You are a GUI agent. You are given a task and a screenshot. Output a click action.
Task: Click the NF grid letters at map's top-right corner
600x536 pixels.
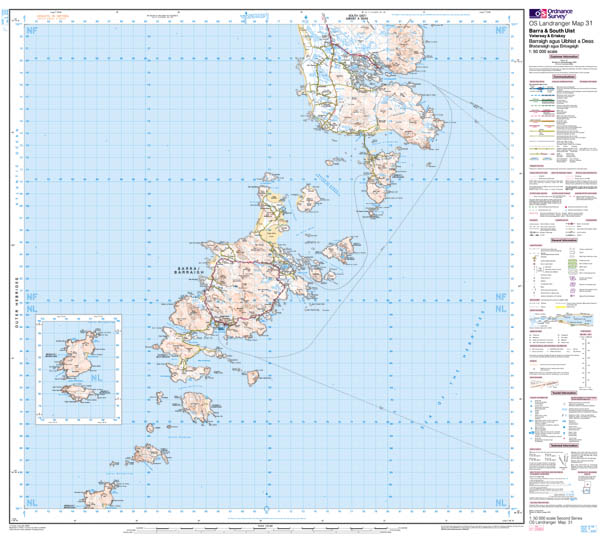coord(501,30)
